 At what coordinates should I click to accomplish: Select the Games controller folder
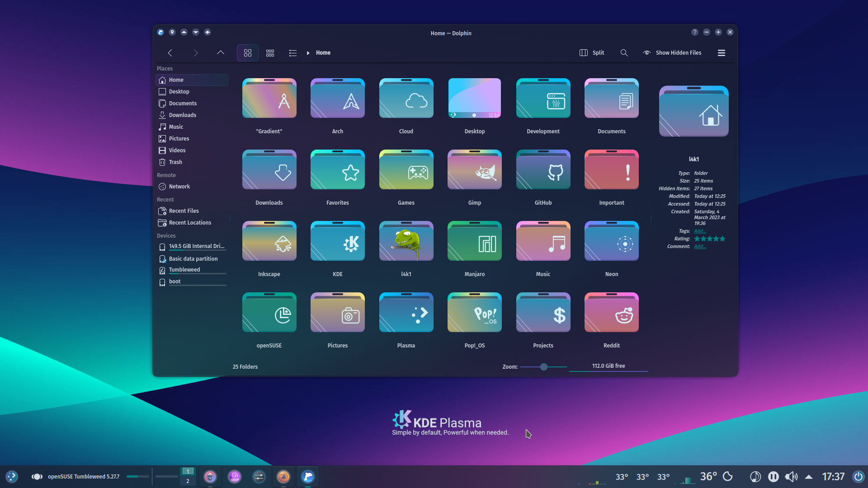pyautogui.click(x=406, y=169)
